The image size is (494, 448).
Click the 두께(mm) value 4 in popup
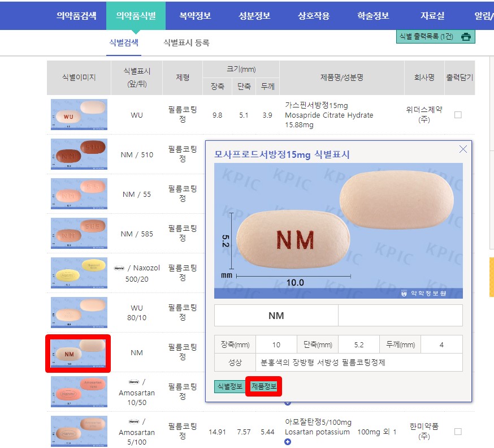[441, 345]
